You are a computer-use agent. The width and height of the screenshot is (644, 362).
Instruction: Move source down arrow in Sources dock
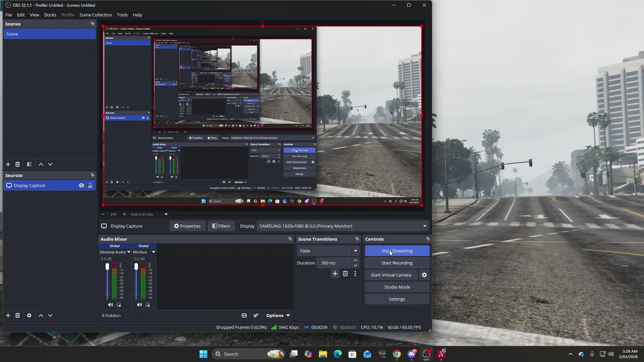50,315
